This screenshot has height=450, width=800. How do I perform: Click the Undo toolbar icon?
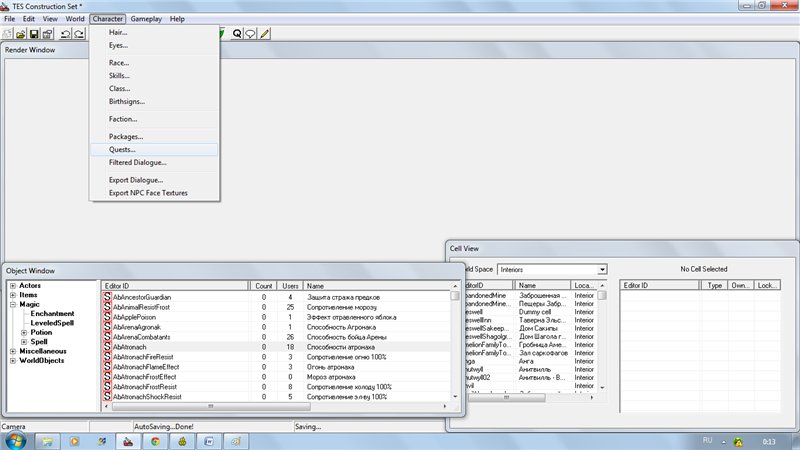pos(65,34)
